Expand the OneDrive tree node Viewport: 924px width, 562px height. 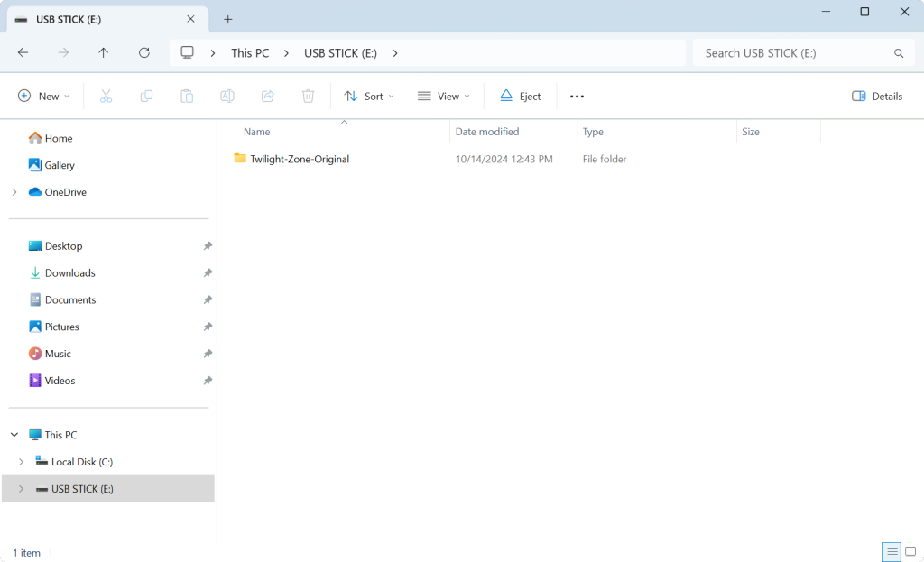[14, 192]
